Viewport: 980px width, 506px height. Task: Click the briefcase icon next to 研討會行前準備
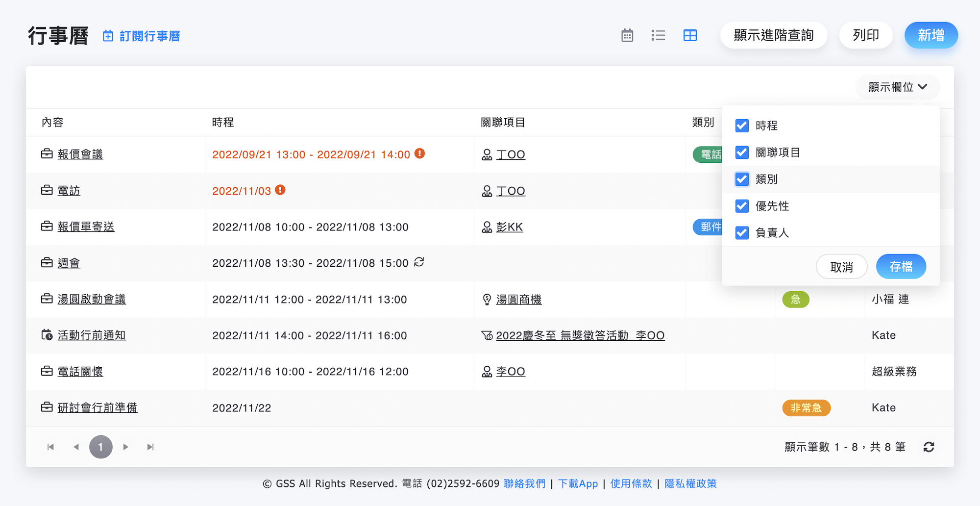coord(47,407)
